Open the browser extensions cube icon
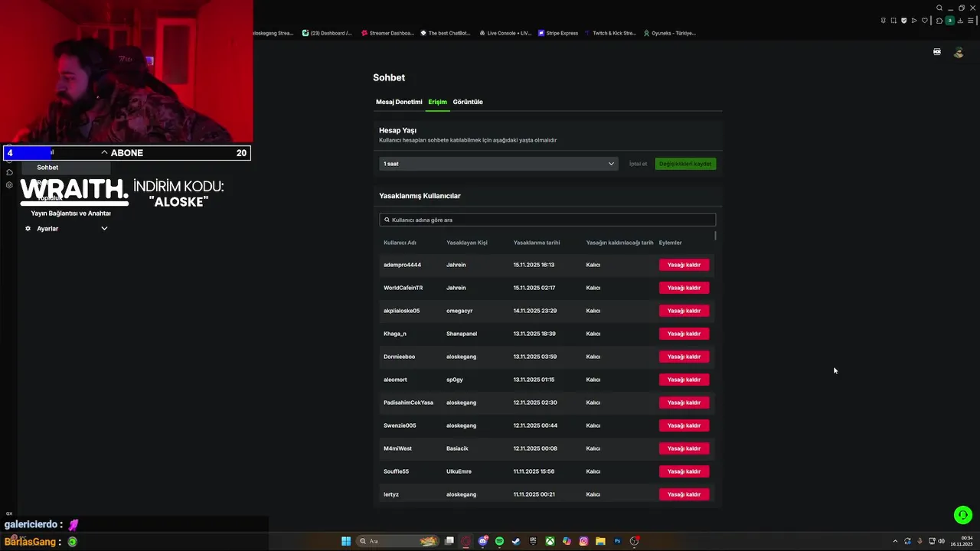Screen dimensions: 980x551 click(x=939, y=21)
